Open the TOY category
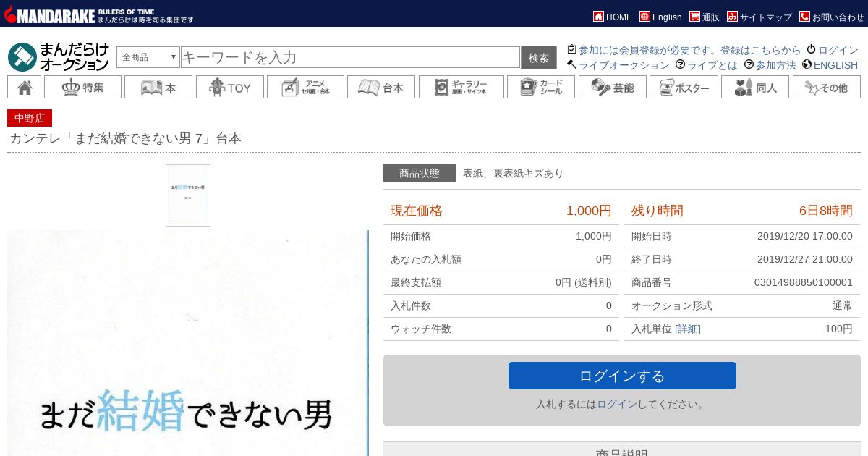The height and width of the screenshot is (456, 868). 229,87
